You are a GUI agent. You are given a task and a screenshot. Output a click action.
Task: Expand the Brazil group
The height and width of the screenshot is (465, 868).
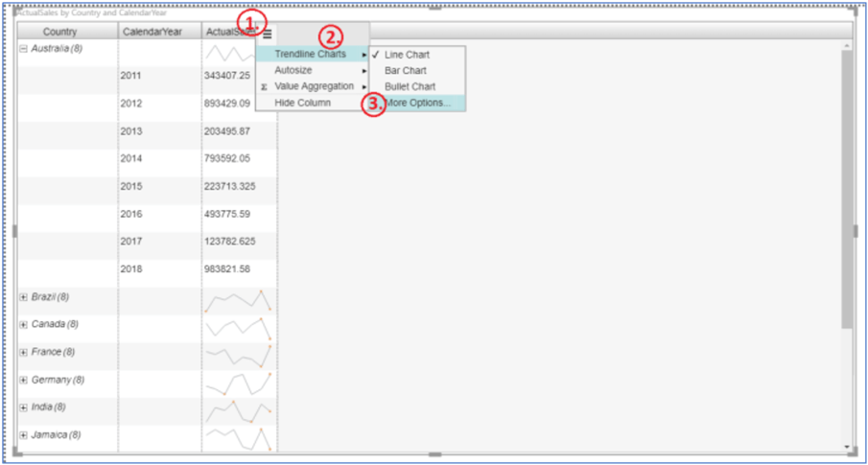pos(24,297)
